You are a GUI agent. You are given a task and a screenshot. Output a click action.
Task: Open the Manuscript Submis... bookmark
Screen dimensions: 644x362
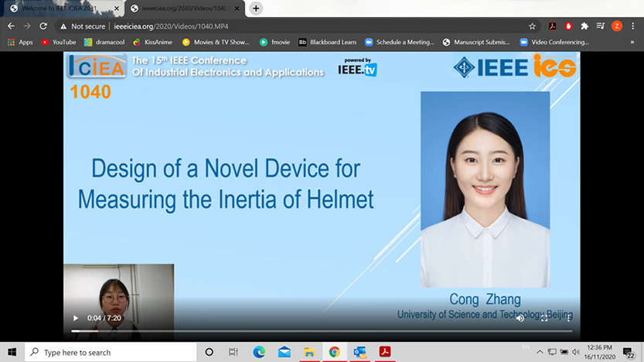pyautogui.click(x=476, y=42)
